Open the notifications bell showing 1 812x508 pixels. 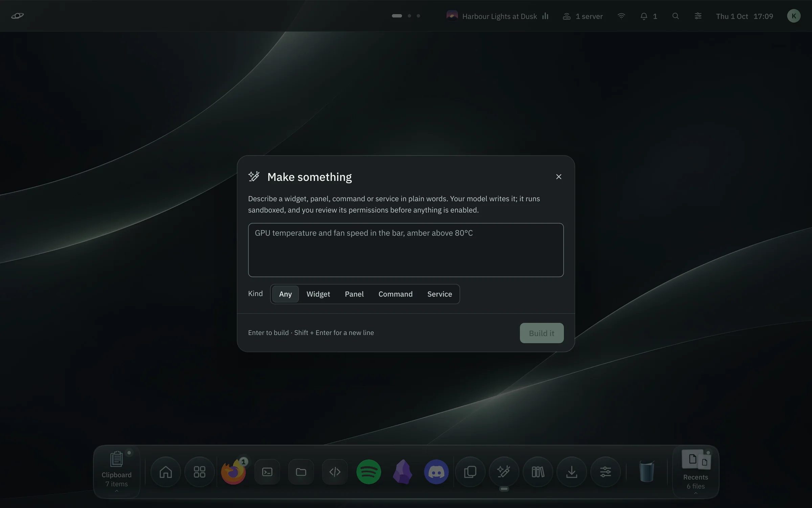pos(649,16)
